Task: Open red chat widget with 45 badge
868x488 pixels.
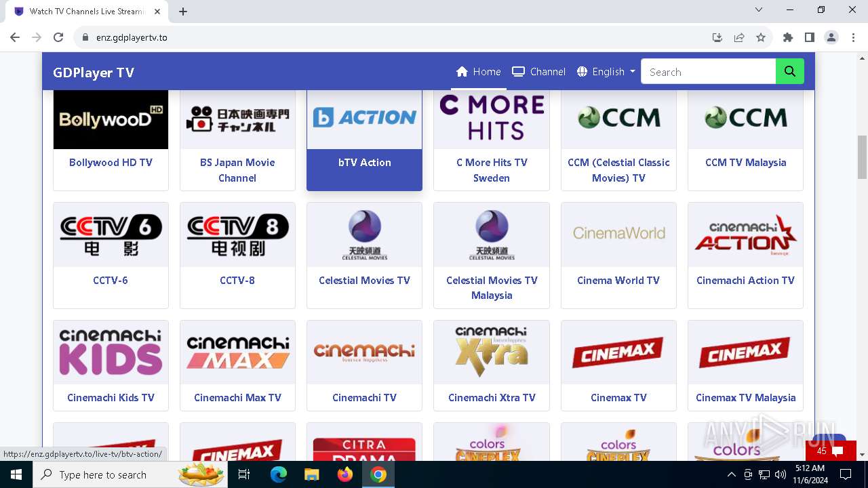Action: [x=831, y=451]
